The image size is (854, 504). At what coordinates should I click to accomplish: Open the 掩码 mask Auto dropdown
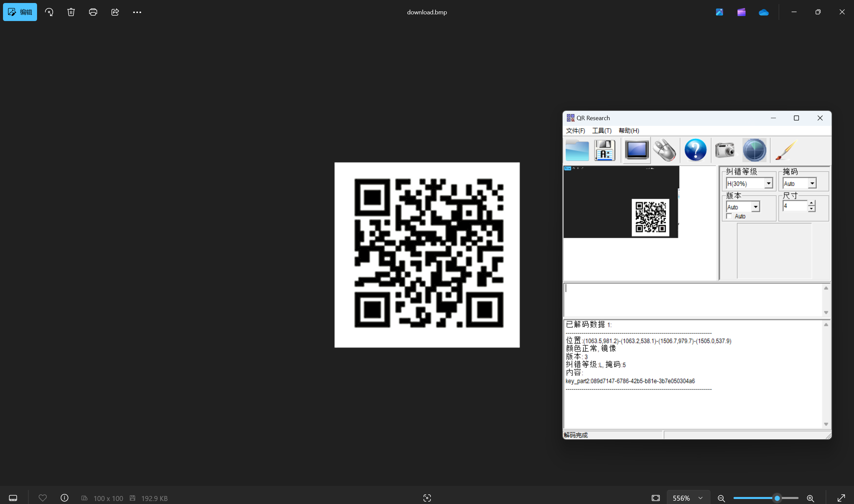click(x=812, y=183)
